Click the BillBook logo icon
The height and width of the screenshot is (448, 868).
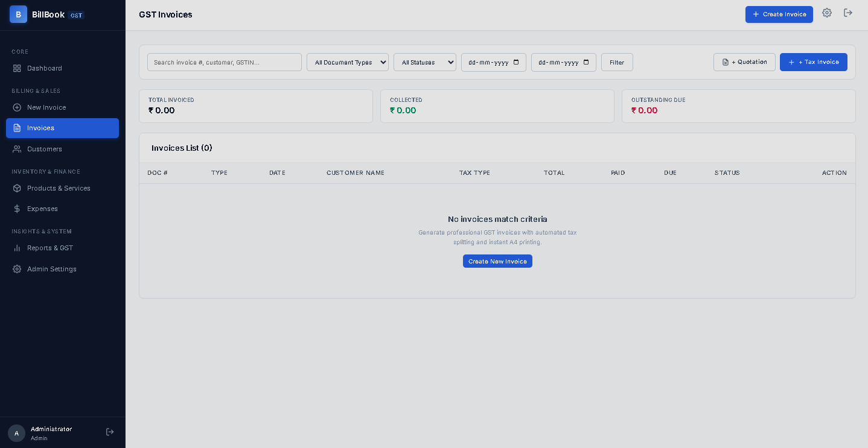pyautogui.click(x=18, y=14)
